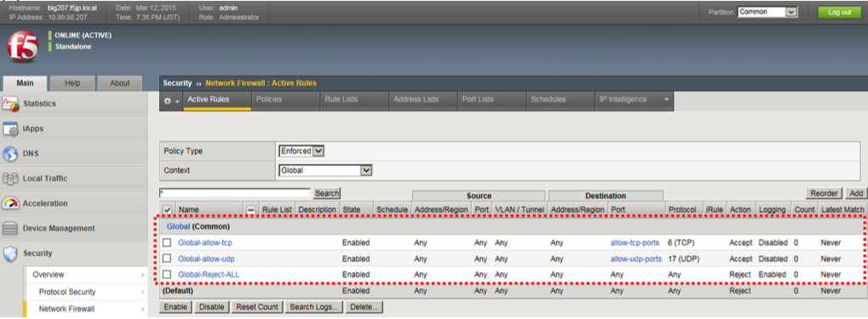Click the F5 logo icon
Image resolution: width=868 pixels, height=319 pixels.
[23, 48]
